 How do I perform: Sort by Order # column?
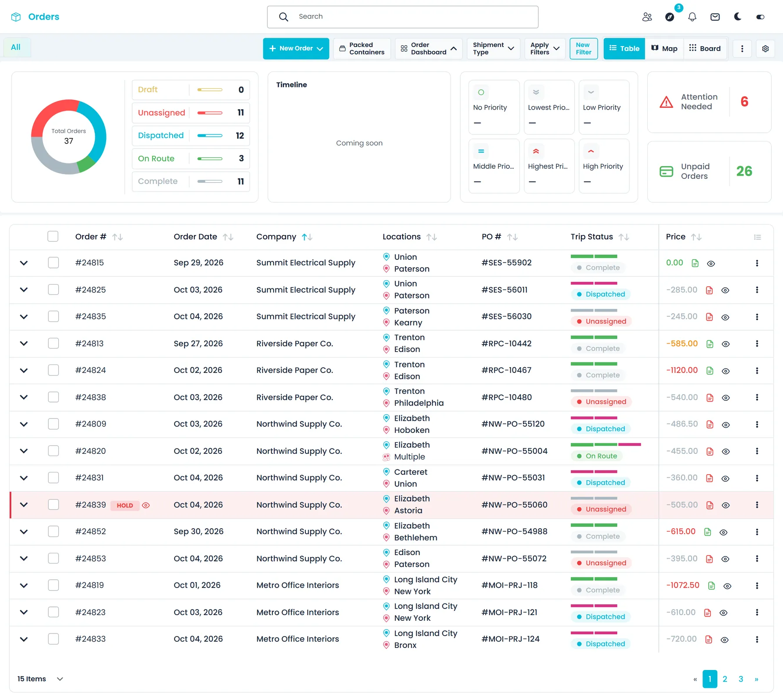tap(117, 237)
